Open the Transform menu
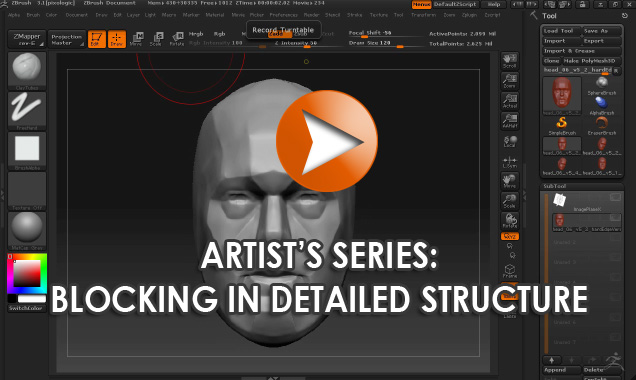 point(423,15)
